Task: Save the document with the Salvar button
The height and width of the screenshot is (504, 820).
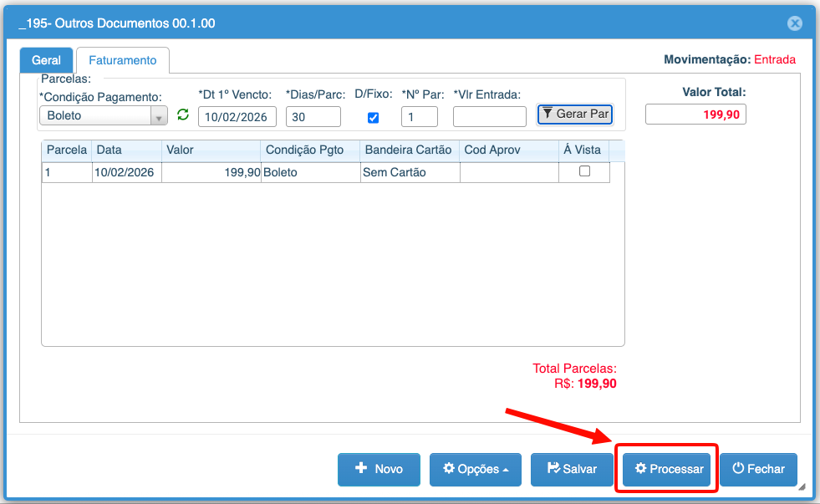Action: tap(572, 469)
